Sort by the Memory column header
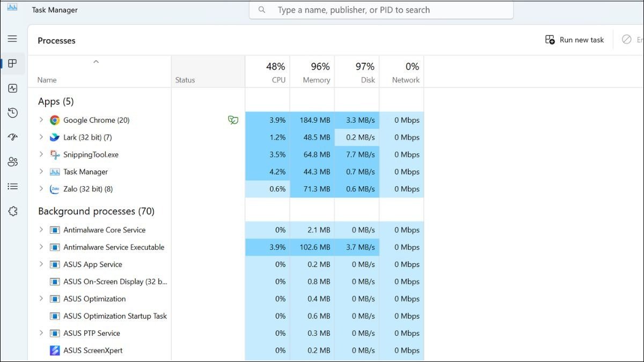Image resolution: width=644 pixels, height=362 pixels. pyautogui.click(x=316, y=72)
